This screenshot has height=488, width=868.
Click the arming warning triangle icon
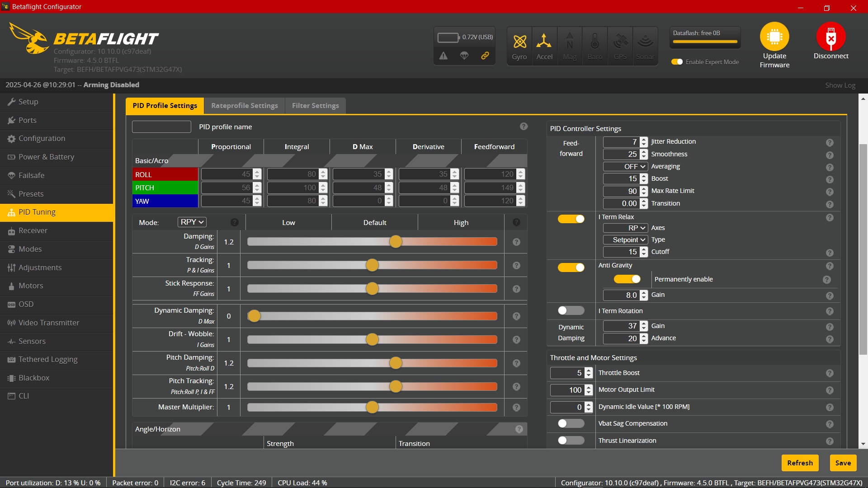coord(443,56)
